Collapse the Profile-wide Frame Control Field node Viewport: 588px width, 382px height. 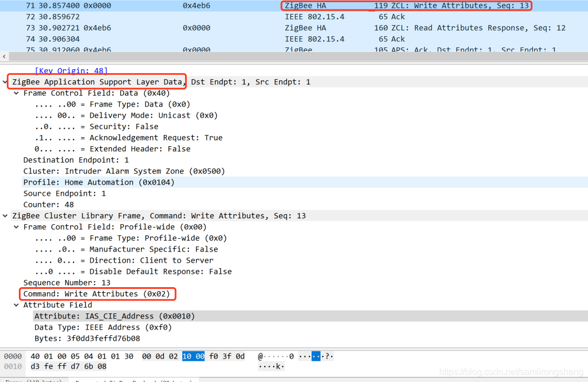click(x=16, y=226)
